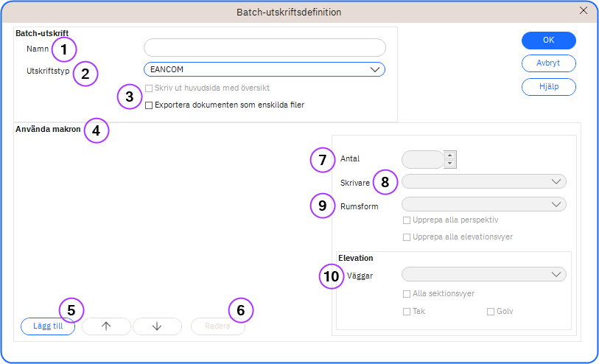This screenshot has width=599, height=364.
Task: Check Upprepa alla perspektiv
Action: coord(407,220)
